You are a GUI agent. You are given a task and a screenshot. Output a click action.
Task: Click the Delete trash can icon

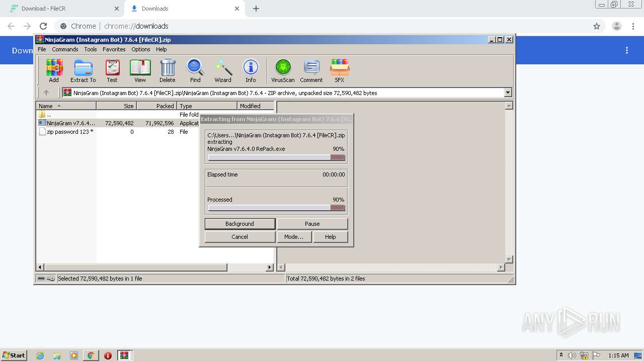[168, 70]
